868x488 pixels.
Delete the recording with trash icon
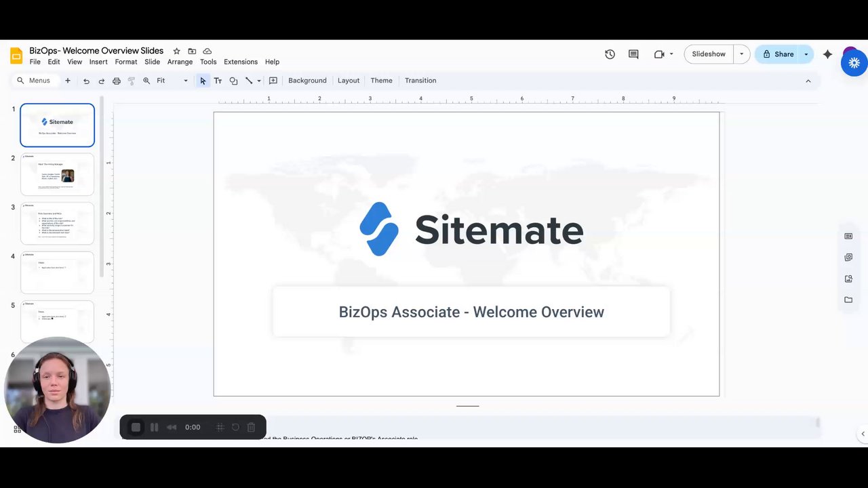point(251,427)
